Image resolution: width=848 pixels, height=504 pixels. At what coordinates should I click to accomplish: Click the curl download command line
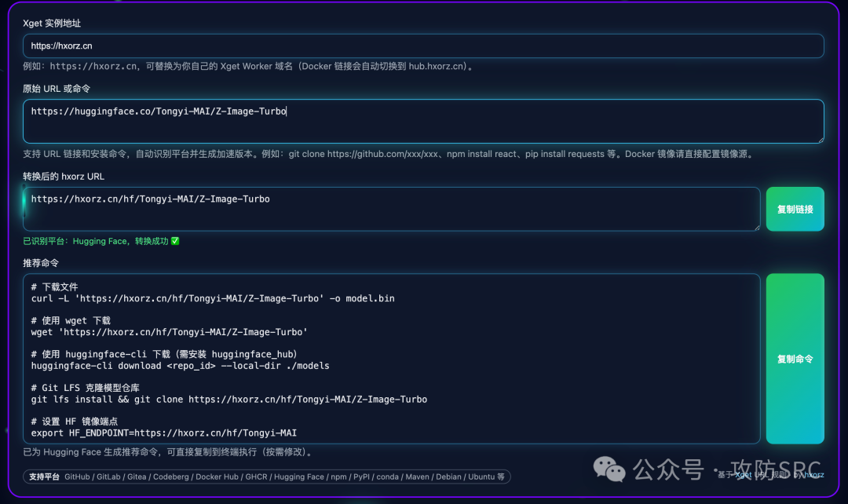pyautogui.click(x=213, y=298)
